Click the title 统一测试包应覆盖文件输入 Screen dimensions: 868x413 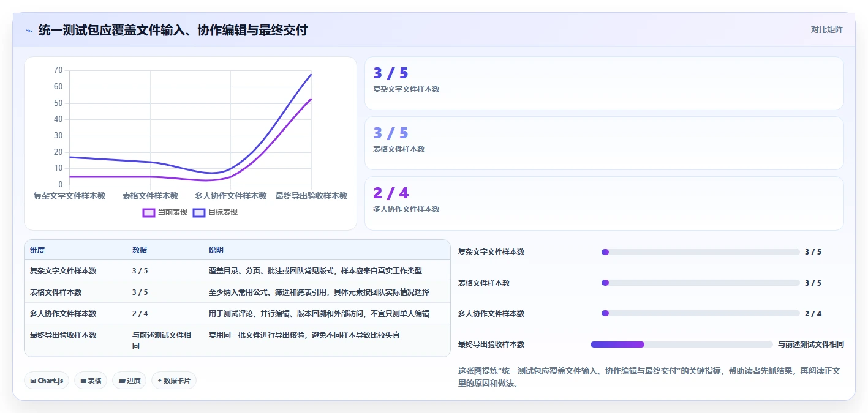click(x=173, y=30)
